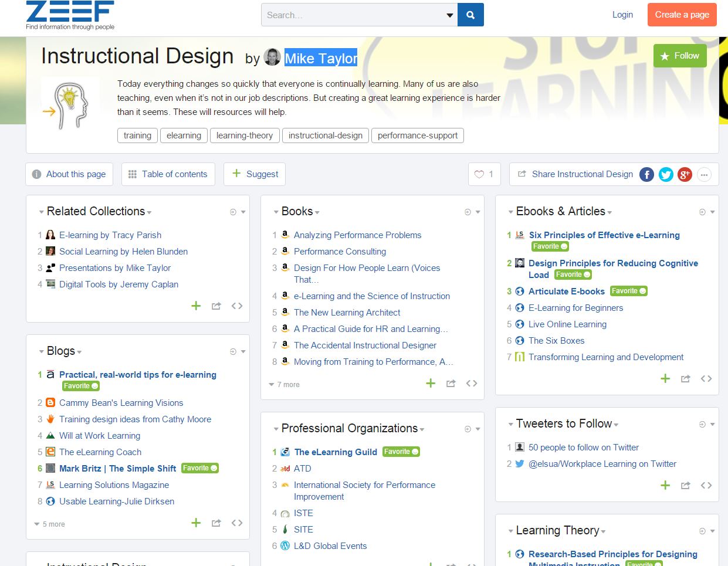Add a link to the Blogs block

pyautogui.click(x=196, y=523)
